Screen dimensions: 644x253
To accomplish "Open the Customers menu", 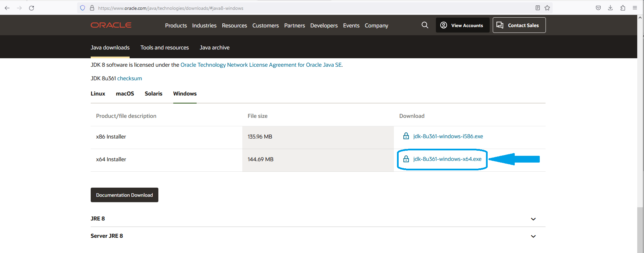I will [266, 25].
